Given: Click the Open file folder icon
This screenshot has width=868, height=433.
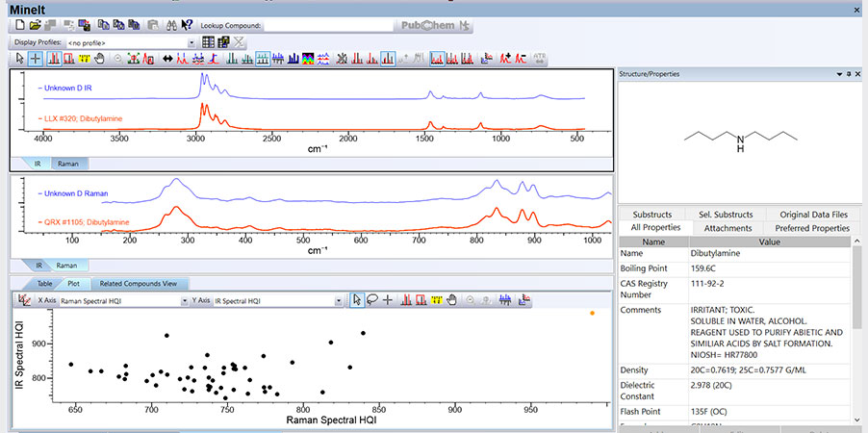Looking at the screenshot, I should click(36, 25).
